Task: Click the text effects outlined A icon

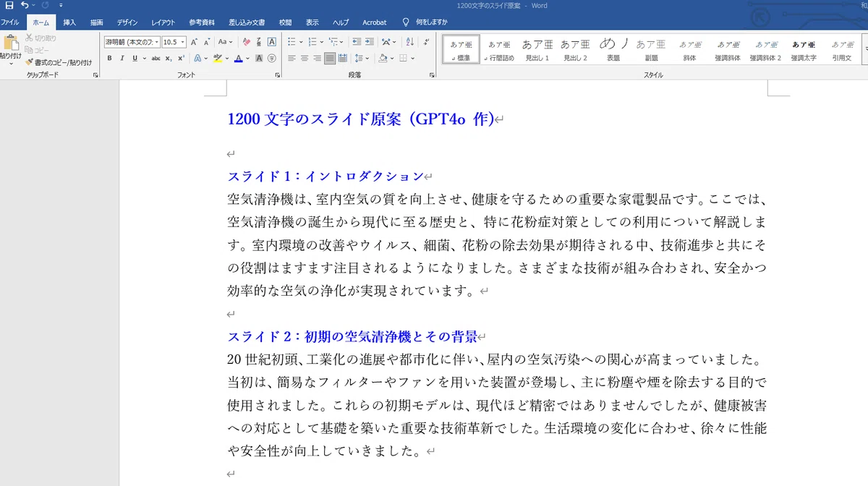Action: click(196, 58)
